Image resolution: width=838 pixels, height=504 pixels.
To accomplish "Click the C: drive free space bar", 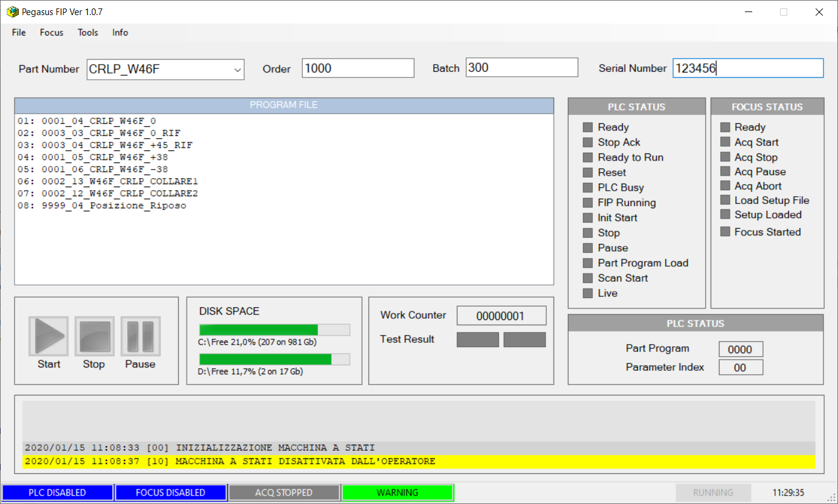I will click(274, 330).
